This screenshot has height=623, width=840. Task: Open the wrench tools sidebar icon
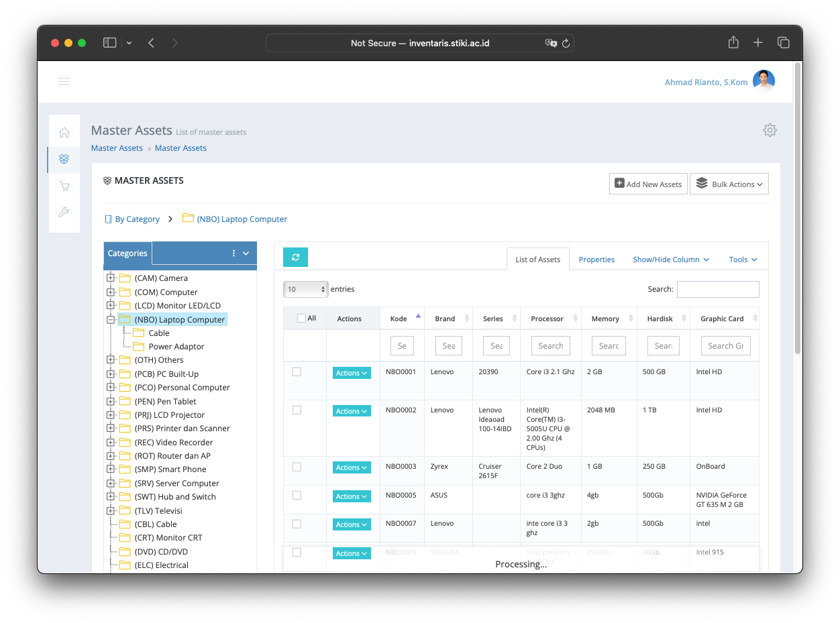[64, 213]
